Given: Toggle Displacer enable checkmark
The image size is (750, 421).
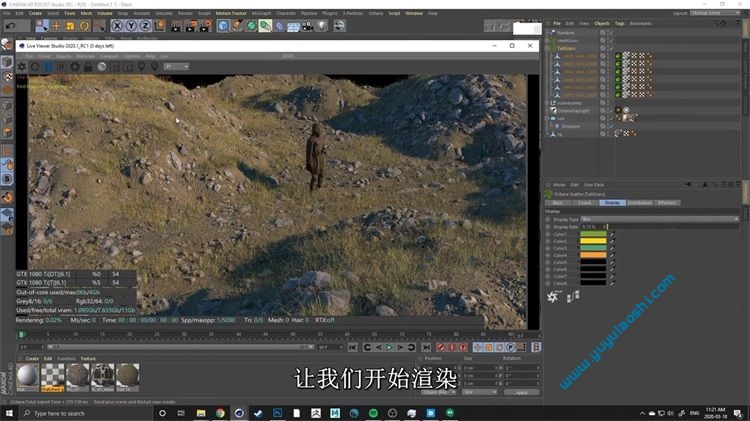Looking at the screenshot, I should pyautogui.click(x=611, y=126).
